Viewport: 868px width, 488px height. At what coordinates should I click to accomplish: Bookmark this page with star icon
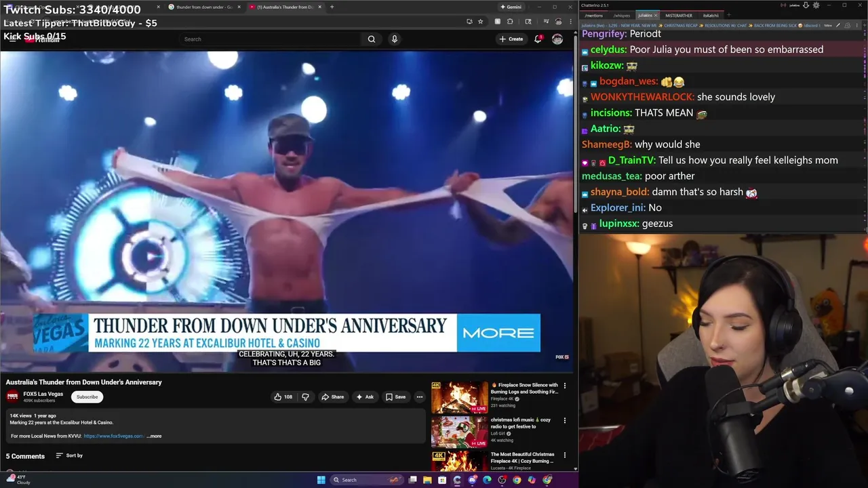pos(480,22)
